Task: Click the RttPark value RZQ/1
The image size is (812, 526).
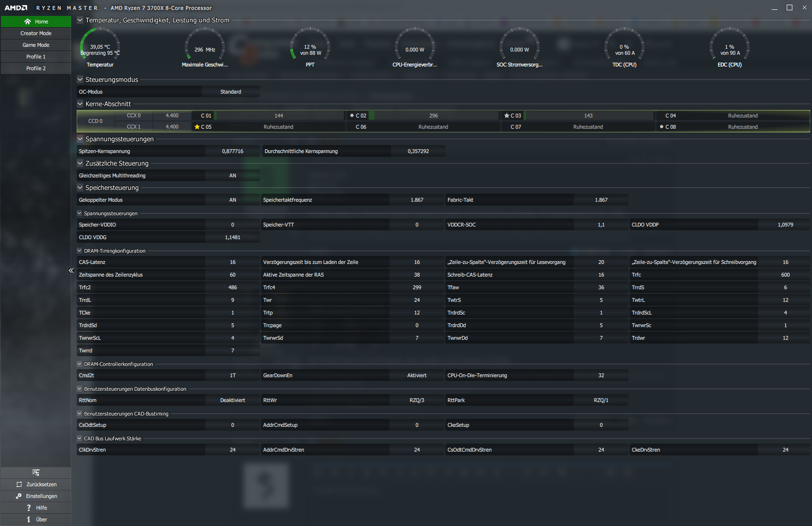Action: (601, 400)
